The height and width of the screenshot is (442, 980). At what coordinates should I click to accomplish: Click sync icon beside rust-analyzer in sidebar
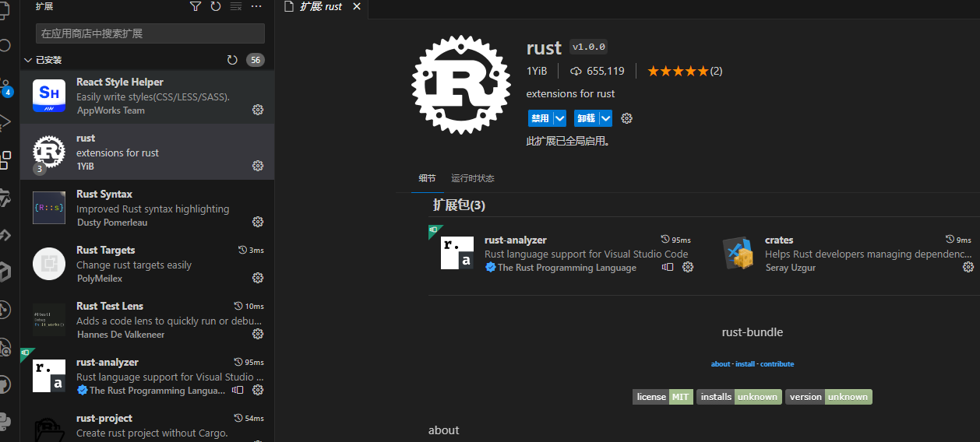click(x=238, y=390)
